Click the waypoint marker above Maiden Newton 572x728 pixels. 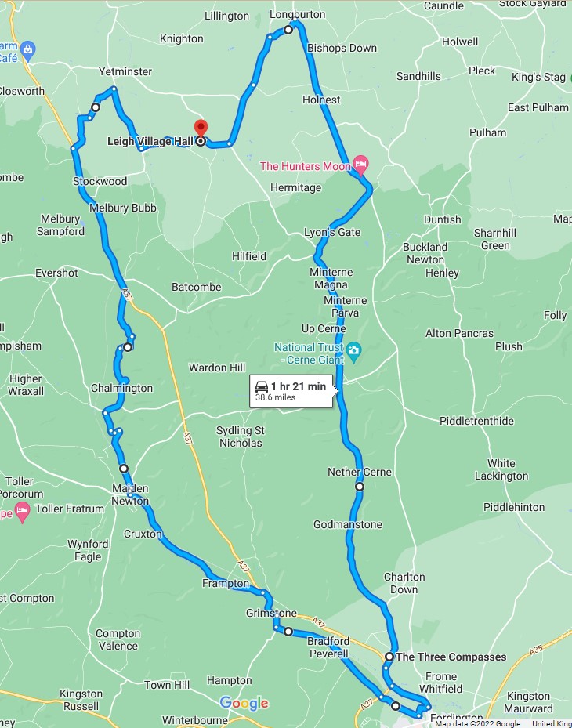(124, 469)
